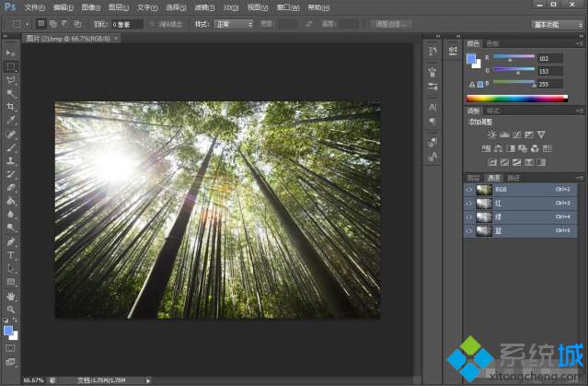Open the Brush Presets panel icon
This screenshot has width=588, height=386.
click(x=432, y=87)
